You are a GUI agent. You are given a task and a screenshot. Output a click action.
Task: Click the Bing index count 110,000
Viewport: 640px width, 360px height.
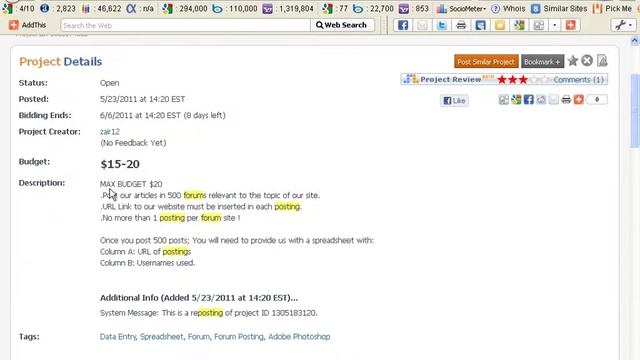pos(235,9)
